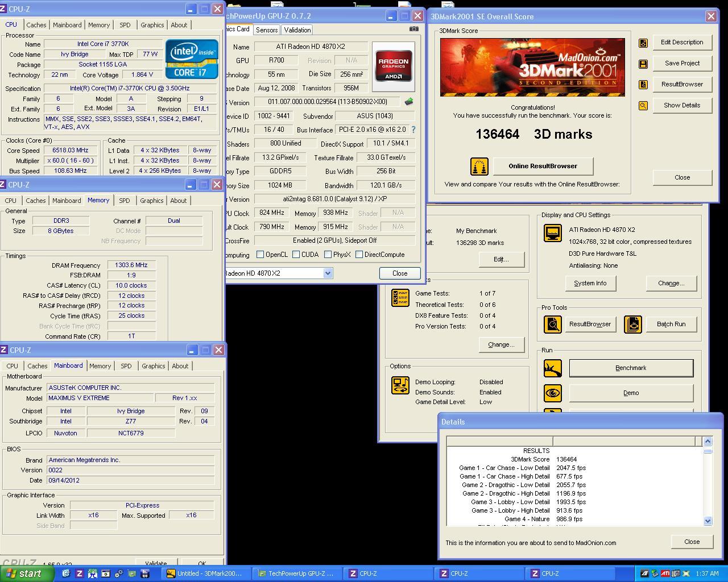Click Change... in Display and CPU Settings

click(x=671, y=284)
